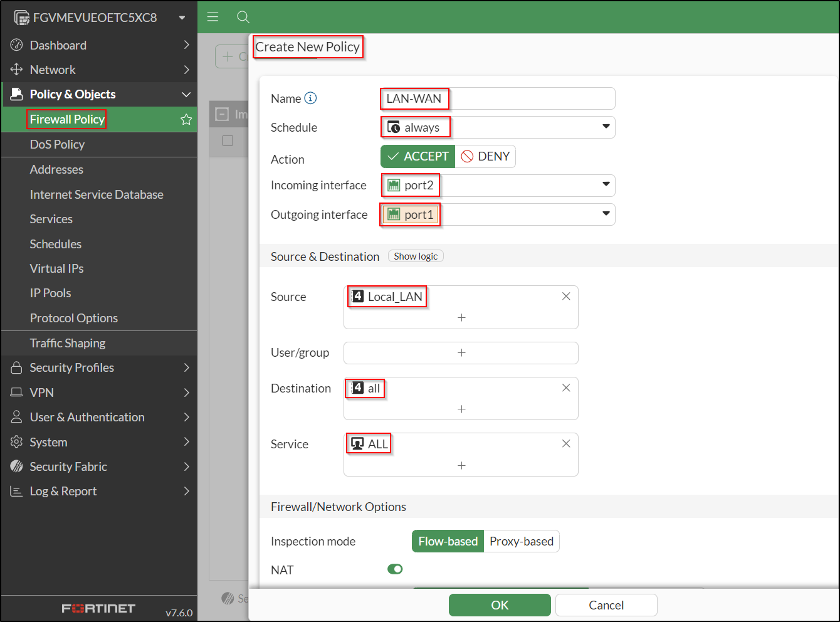
Task: Click the Local_LAN source entry
Action: pyautogui.click(x=387, y=297)
